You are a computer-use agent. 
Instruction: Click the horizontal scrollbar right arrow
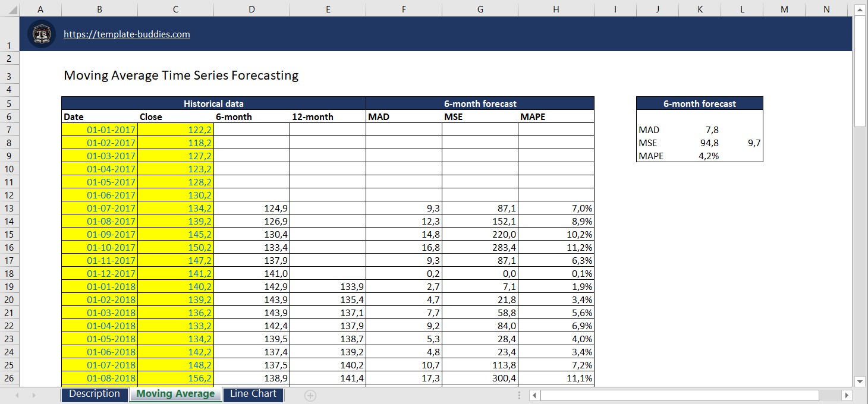[847, 395]
